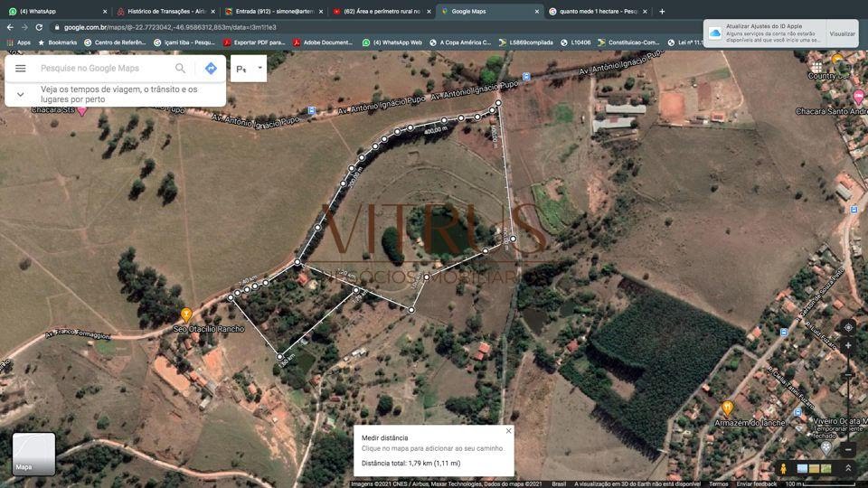Open the Google Maps hamburger menu
The image size is (868, 488).
21,68
